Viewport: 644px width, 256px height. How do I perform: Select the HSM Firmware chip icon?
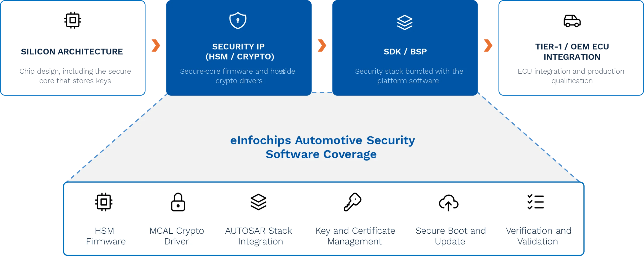(104, 202)
